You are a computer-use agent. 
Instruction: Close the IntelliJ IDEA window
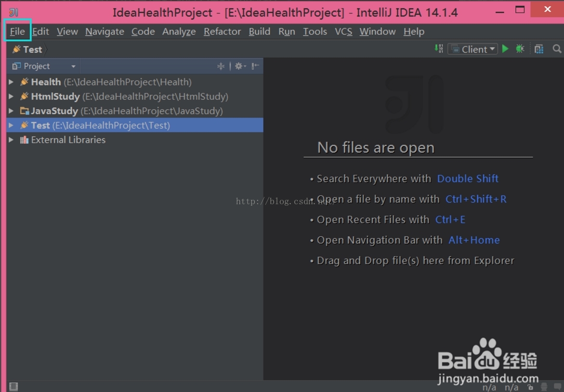(547, 9)
